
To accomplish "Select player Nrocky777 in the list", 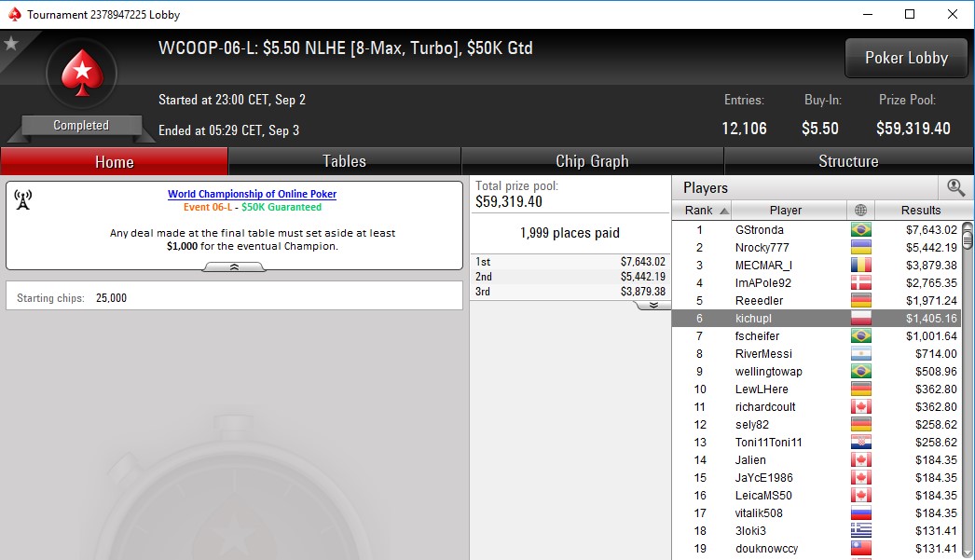I will [x=816, y=247].
